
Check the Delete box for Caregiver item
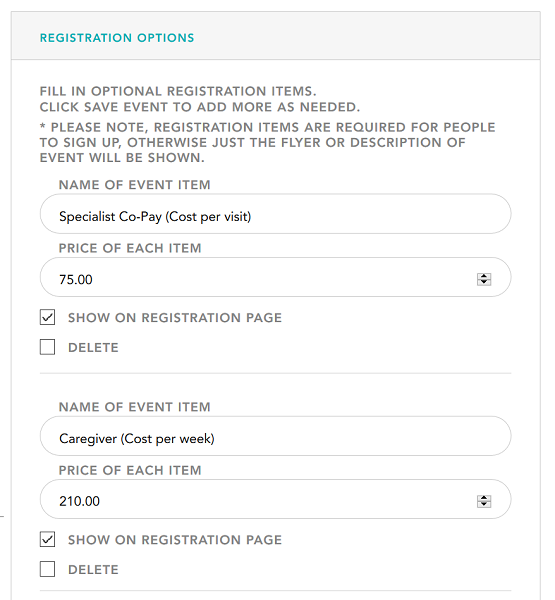[x=47, y=569]
